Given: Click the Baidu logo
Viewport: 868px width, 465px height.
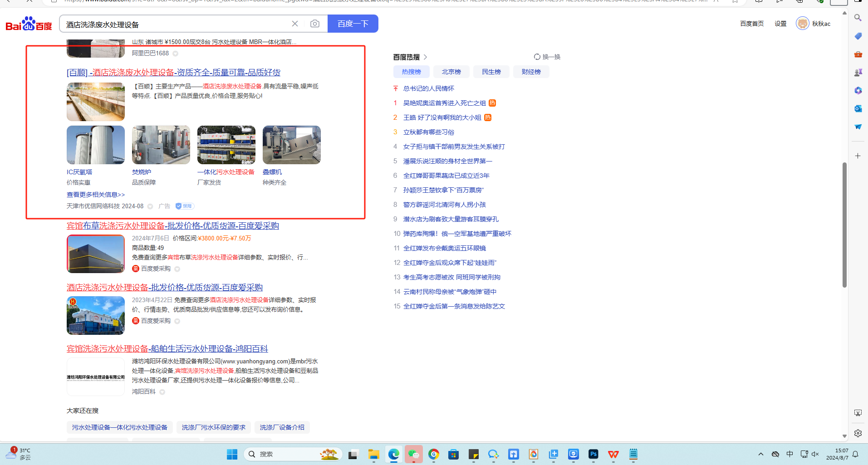Looking at the screenshot, I should (29, 24).
